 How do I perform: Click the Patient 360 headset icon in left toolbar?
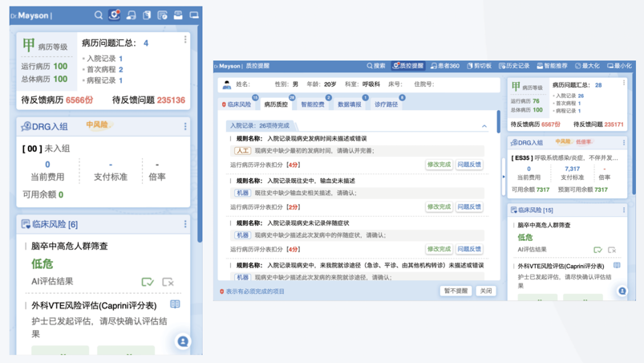pos(131,15)
